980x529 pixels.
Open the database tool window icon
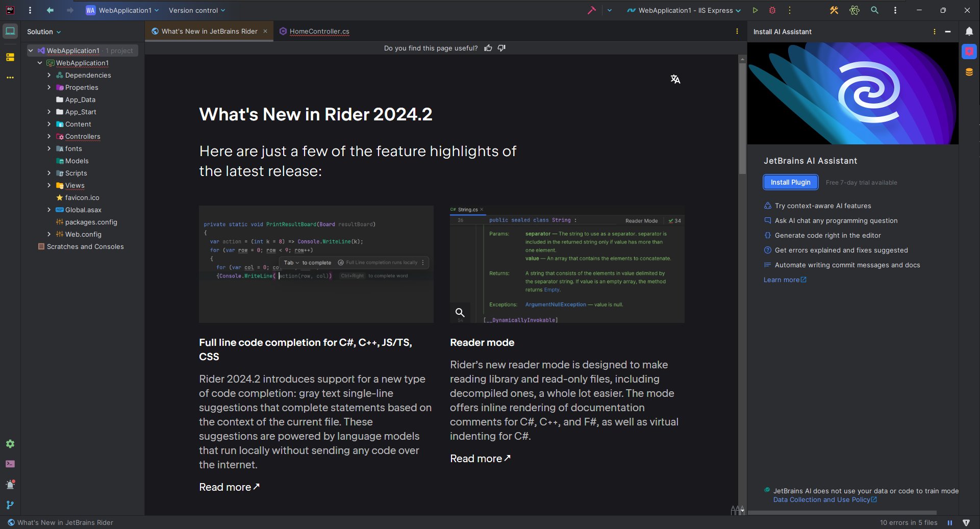tap(969, 72)
